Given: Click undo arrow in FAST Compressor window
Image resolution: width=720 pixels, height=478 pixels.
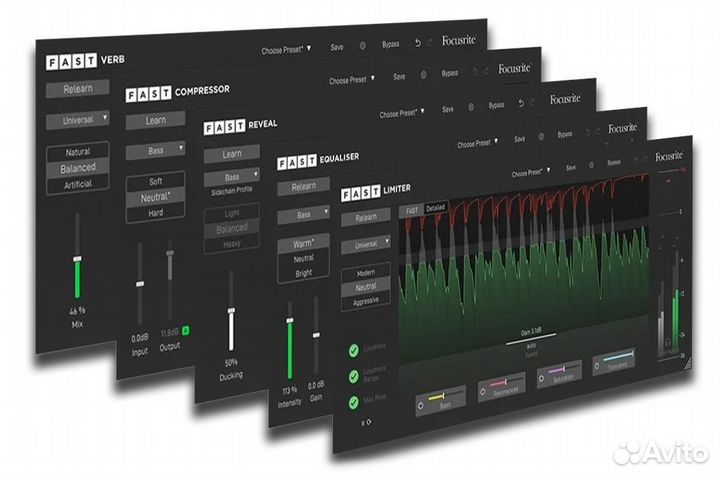Looking at the screenshot, I should tap(475, 72).
